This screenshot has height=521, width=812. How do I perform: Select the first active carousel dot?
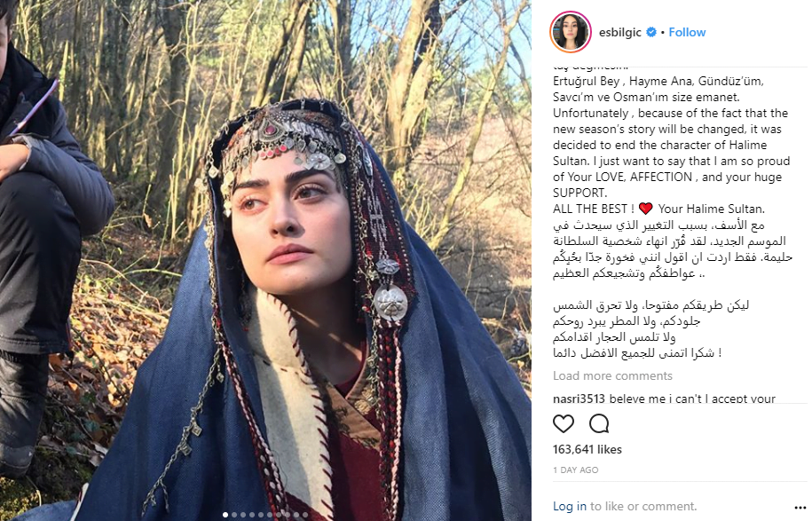pos(225,514)
